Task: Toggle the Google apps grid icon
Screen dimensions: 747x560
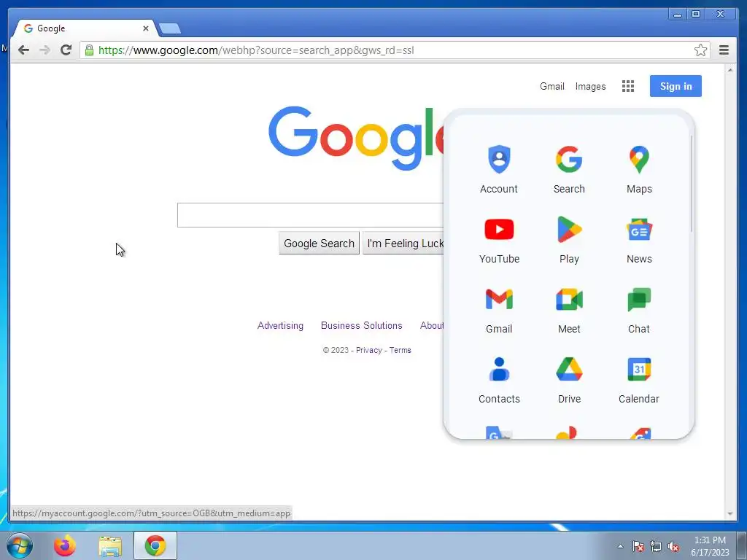Action: coord(628,86)
